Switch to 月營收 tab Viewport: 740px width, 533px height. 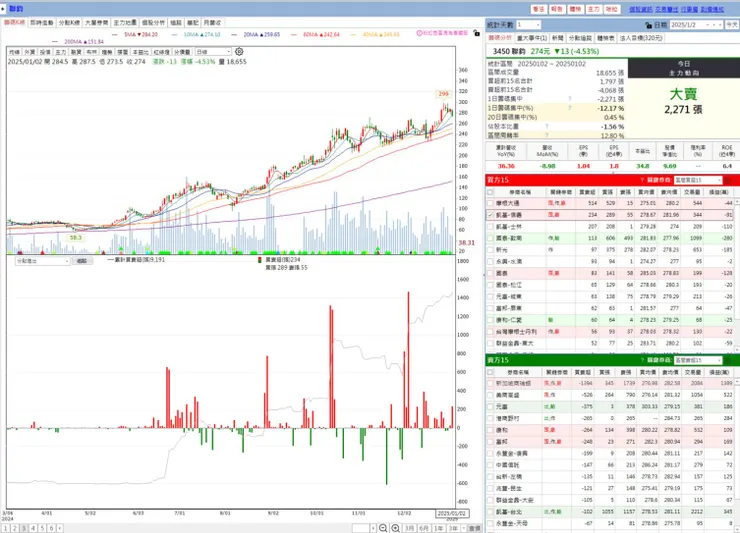[212, 23]
